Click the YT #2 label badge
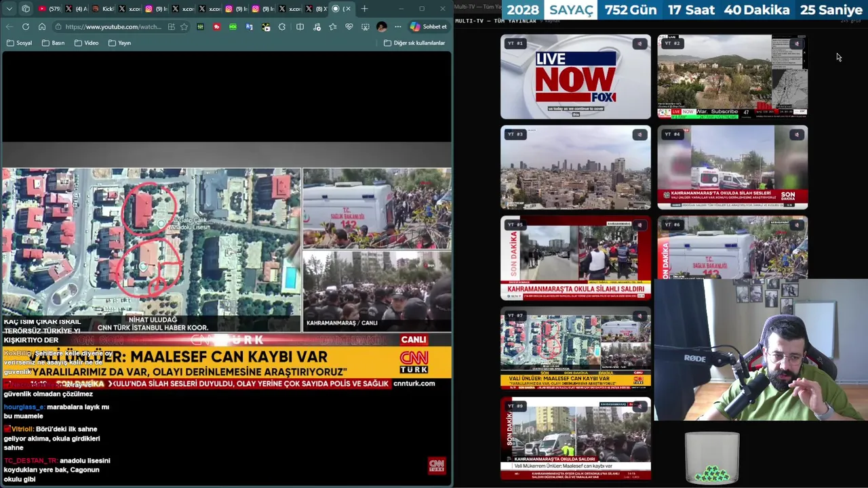 [x=672, y=43]
